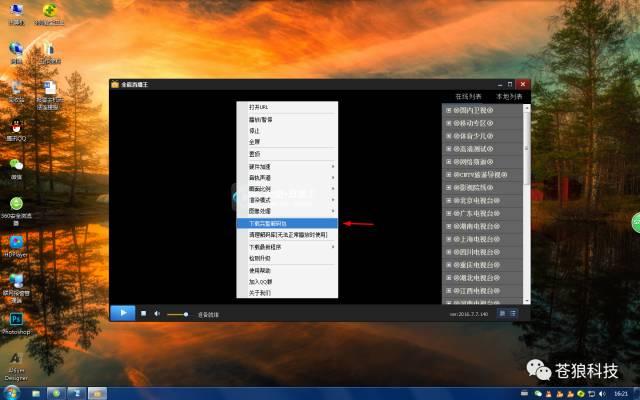Mute audio with the speaker icon in the player

pos(157,313)
